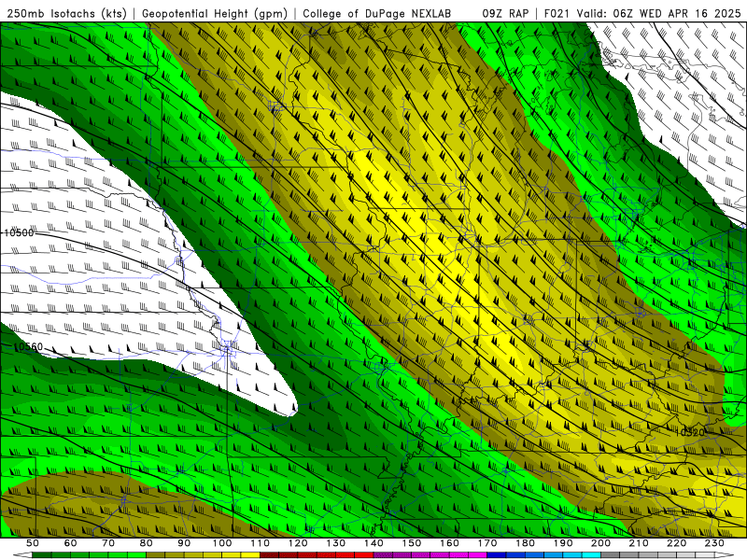Click the 'Valid: 06Z WED APR 16 2025' text
This screenshot has width=747, height=560.
[659, 13]
